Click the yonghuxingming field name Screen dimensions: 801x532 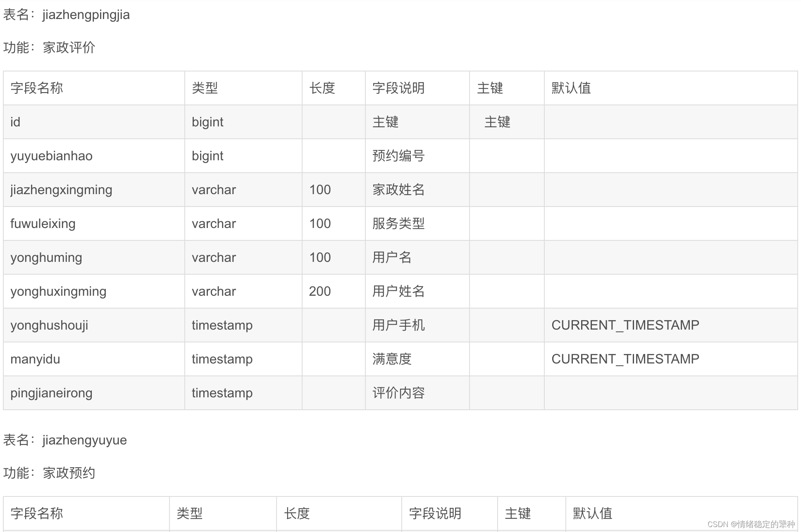[58, 292]
